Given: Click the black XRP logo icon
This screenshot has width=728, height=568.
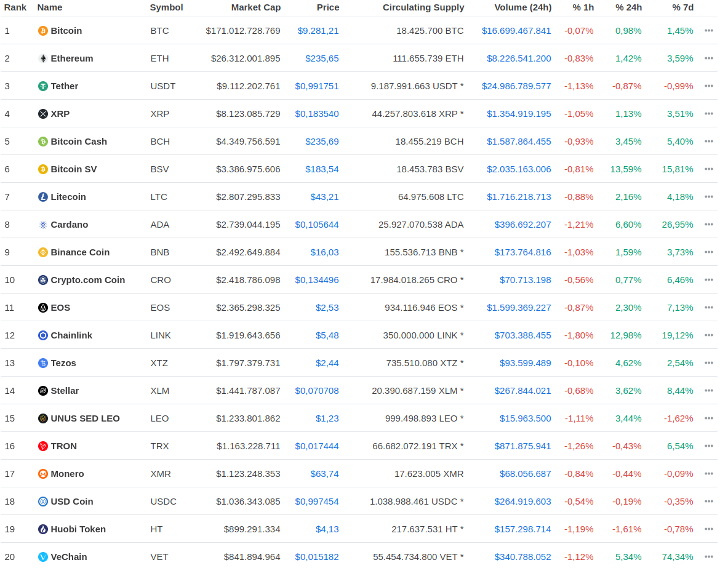Looking at the screenshot, I should 42,114.
